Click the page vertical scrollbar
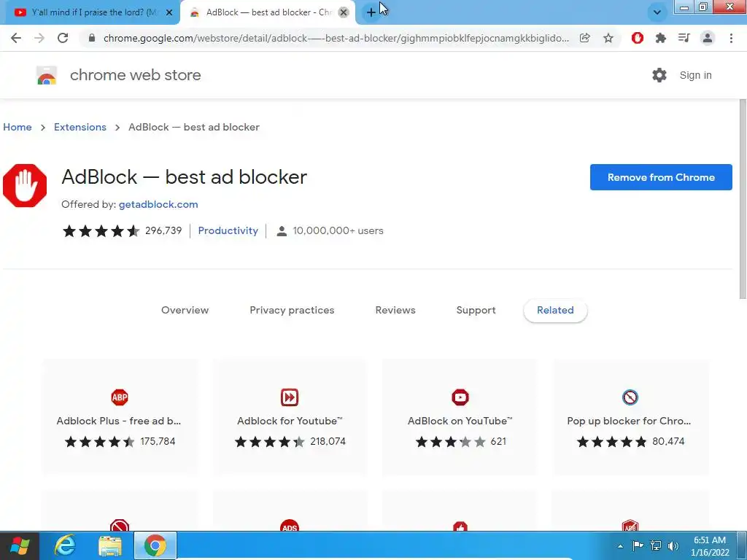This screenshot has width=747, height=560. tap(742, 199)
